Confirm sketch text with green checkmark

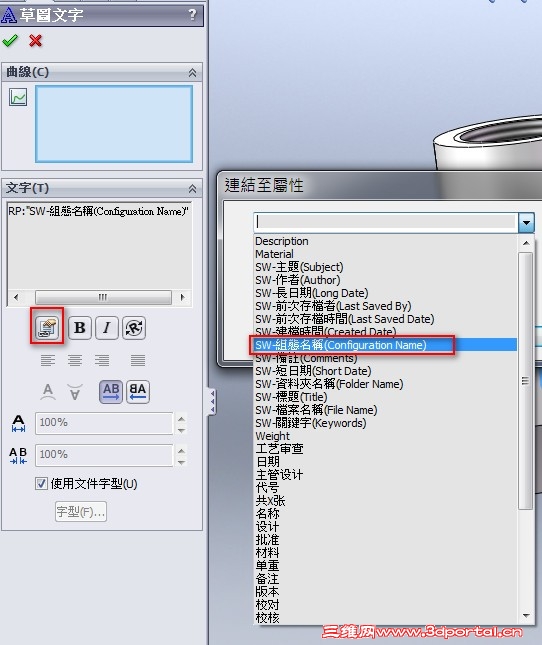[10, 40]
